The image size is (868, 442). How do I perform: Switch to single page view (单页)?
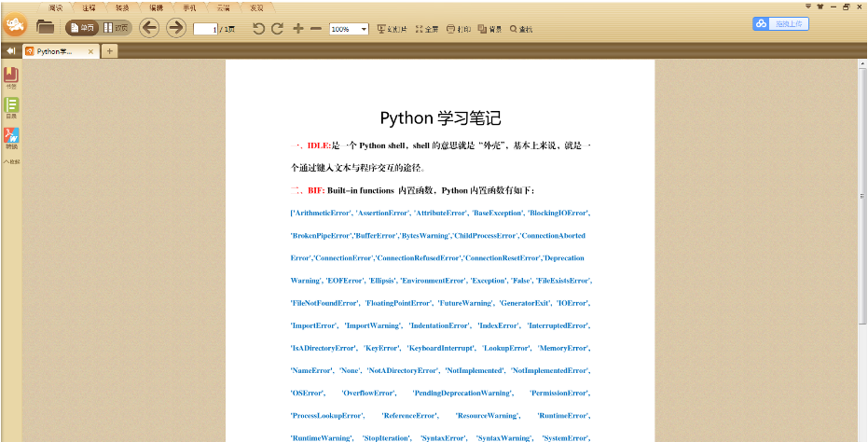[x=82, y=28]
